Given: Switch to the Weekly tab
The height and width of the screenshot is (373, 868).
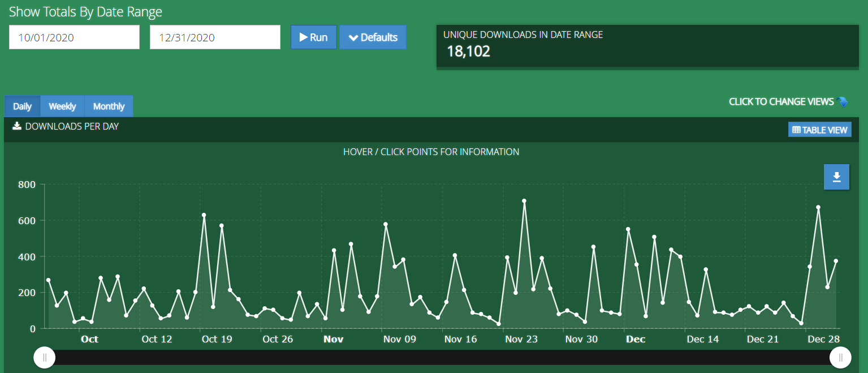Looking at the screenshot, I should point(62,106).
